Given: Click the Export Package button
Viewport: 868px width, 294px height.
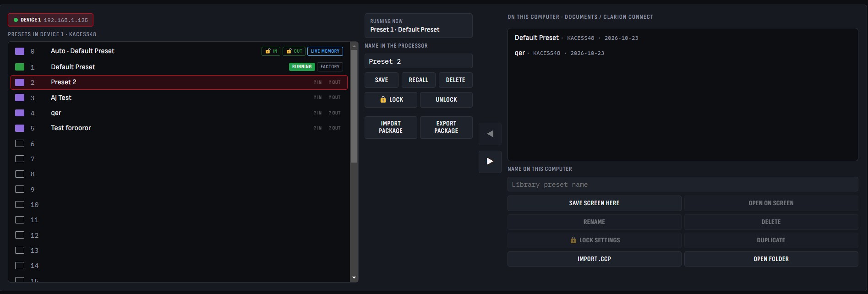Looking at the screenshot, I should 446,127.
